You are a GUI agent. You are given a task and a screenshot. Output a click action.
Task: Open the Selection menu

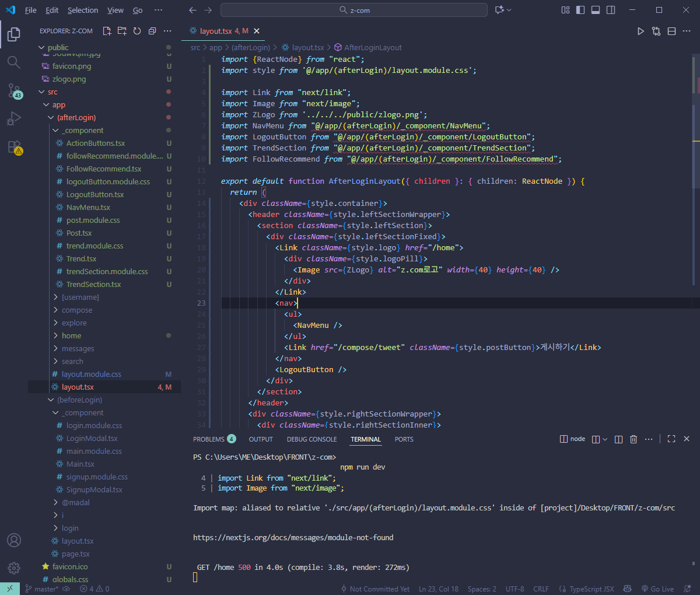click(83, 10)
